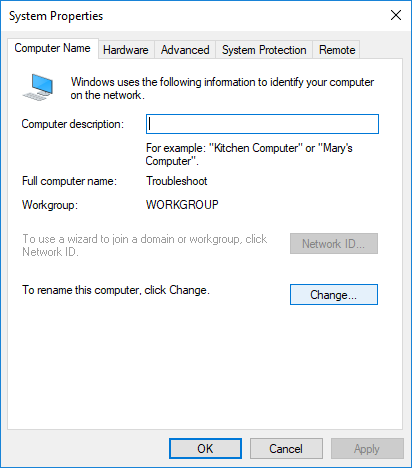This screenshot has height=468, width=412.
Task: Switch to the Hardware tab
Action: [x=126, y=50]
